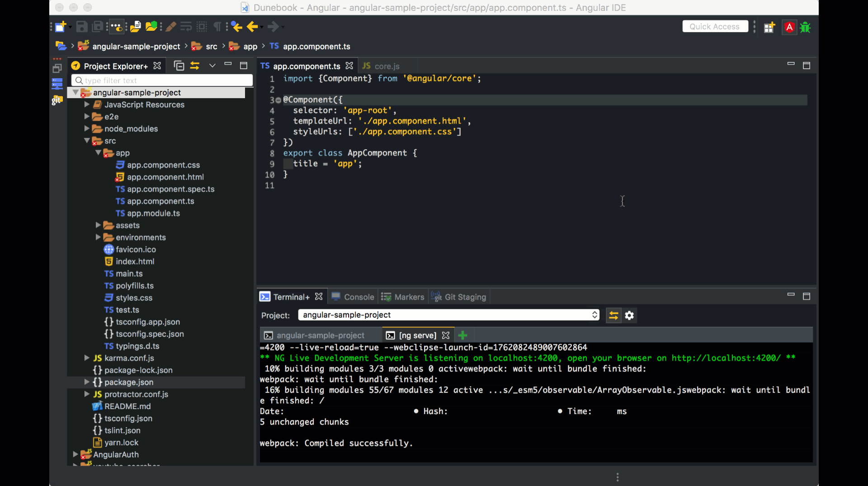Select app.module.ts in the tree
This screenshot has height=486, width=868.
tap(153, 213)
